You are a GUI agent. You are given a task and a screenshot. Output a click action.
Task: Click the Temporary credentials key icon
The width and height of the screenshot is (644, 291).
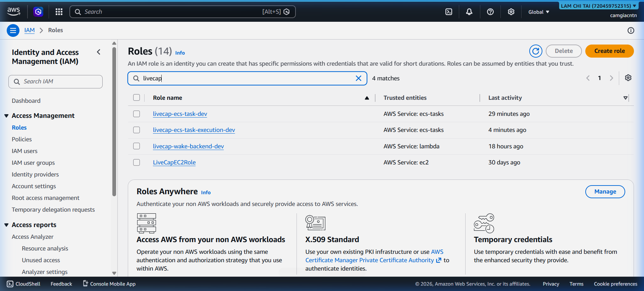click(484, 223)
